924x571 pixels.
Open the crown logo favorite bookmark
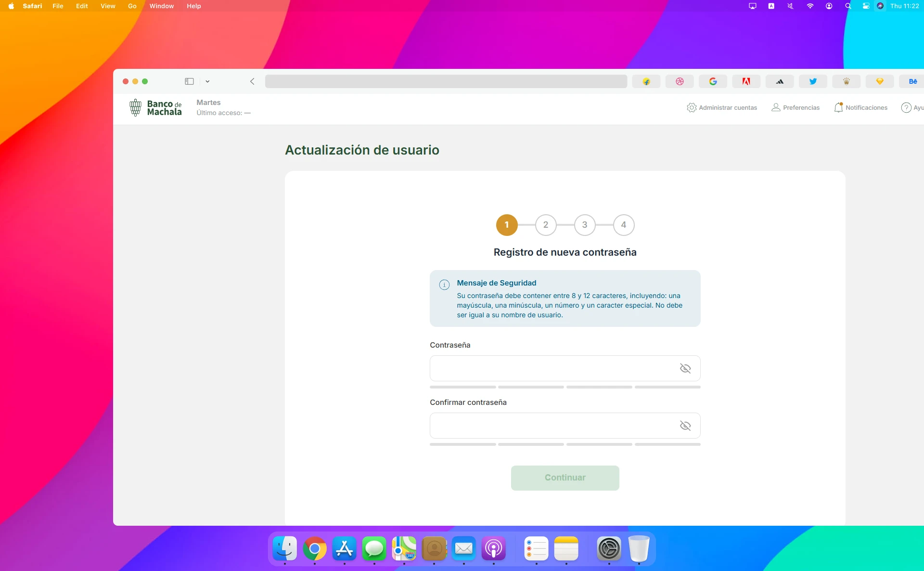[x=846, y=81]
